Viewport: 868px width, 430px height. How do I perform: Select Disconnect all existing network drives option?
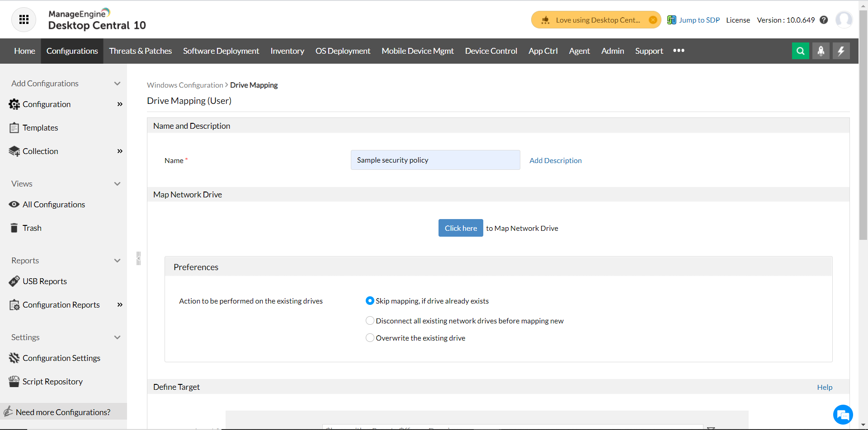click(x=370, y=321)
